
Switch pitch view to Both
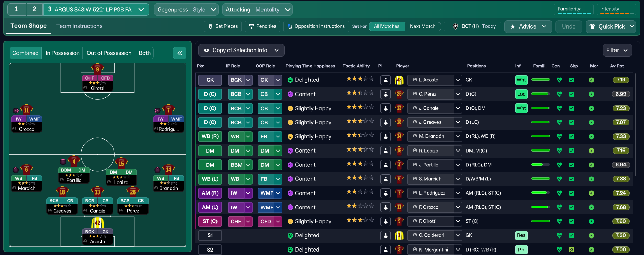click(x=144, y=53)
